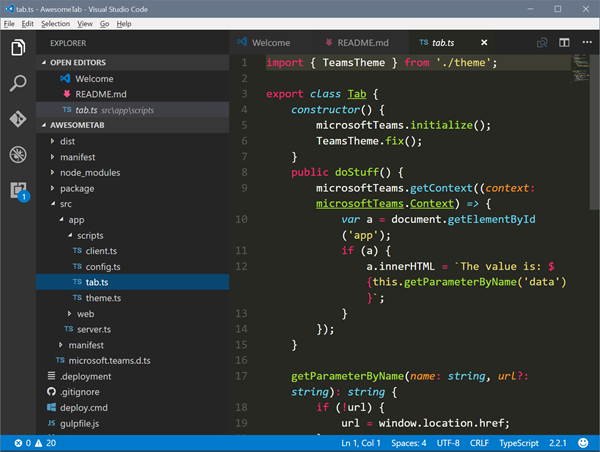Open tab.ts in the file tree

(x=133, y=282)
